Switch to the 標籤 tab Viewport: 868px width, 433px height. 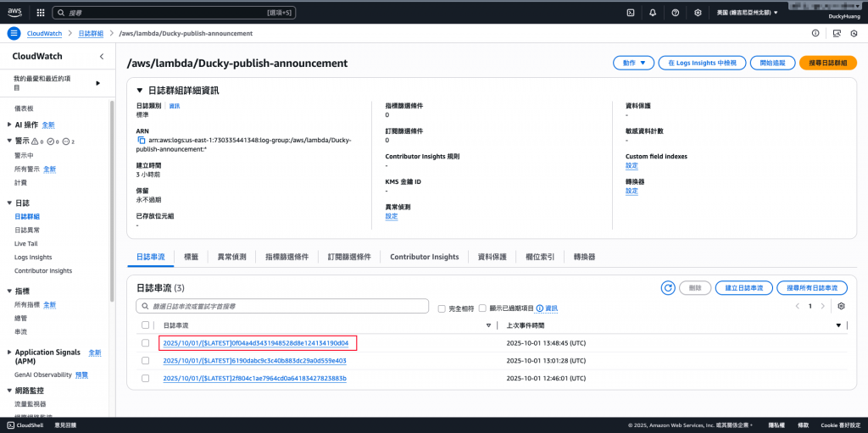191,257
